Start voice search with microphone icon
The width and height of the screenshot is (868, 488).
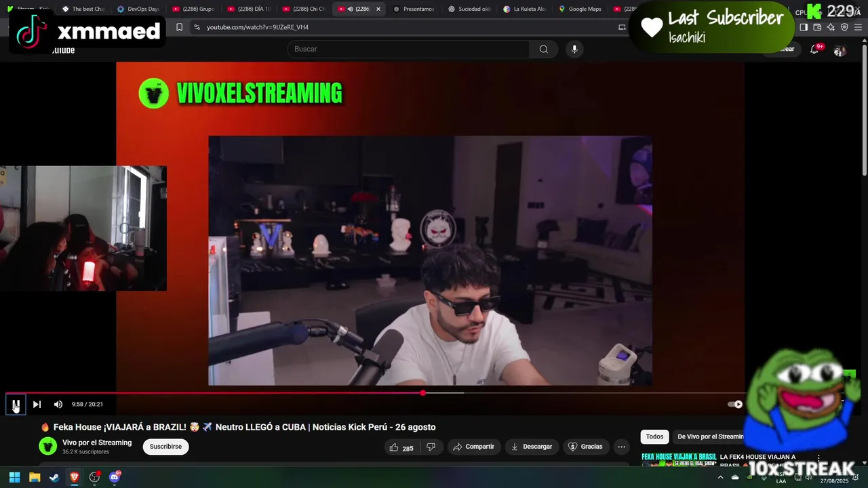[574, 49]
